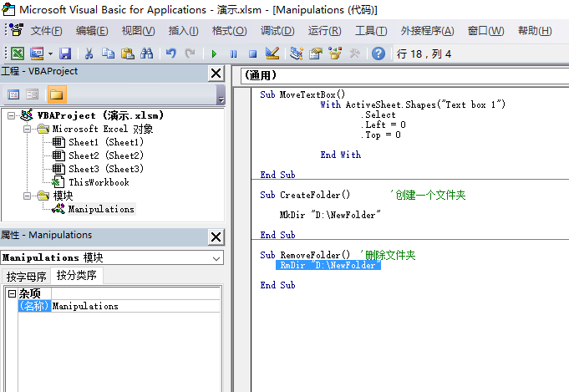Open the 运行(R) menu
569x392 pixels.
point(324,31)
